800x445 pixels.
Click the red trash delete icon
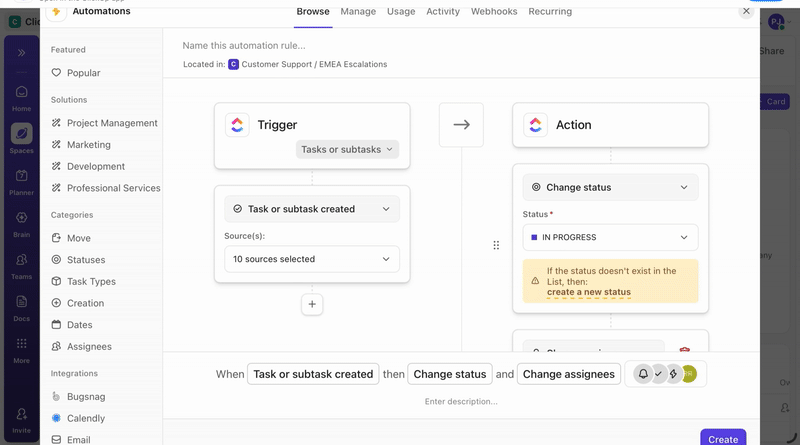tap(685, 351)
